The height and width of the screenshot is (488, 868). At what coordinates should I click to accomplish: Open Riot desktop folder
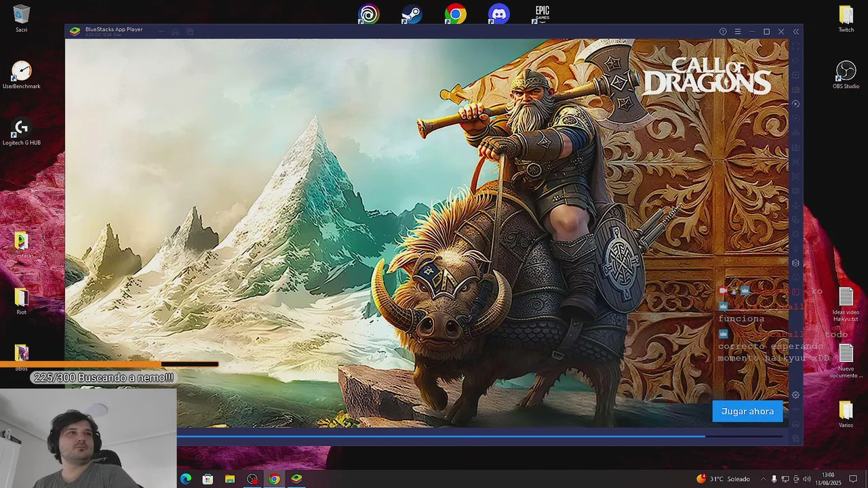[22, 302]
